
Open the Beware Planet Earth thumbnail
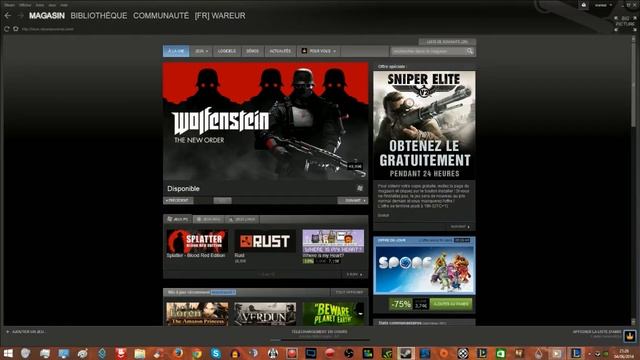333,314
